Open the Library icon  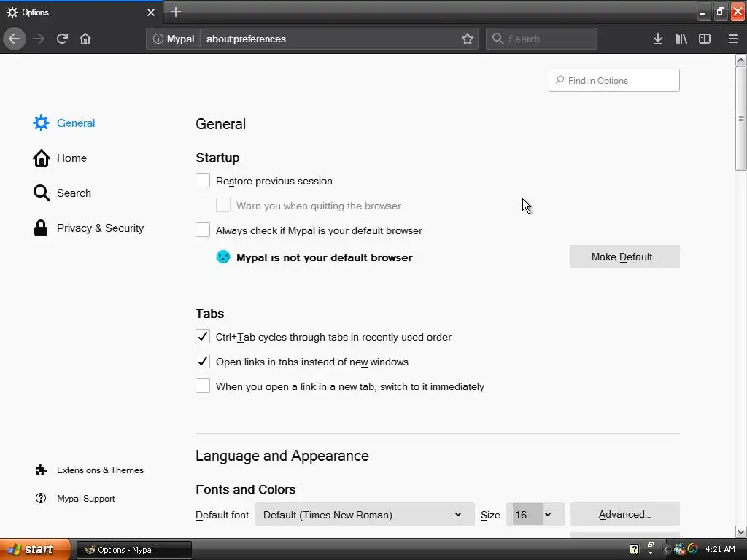[x=681, y=39]
